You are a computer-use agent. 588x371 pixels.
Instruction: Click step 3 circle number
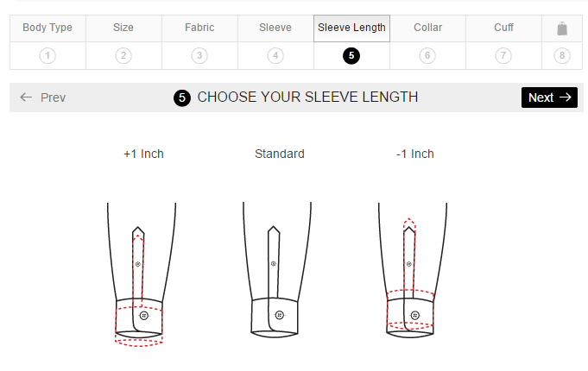(x=199, y=56)
